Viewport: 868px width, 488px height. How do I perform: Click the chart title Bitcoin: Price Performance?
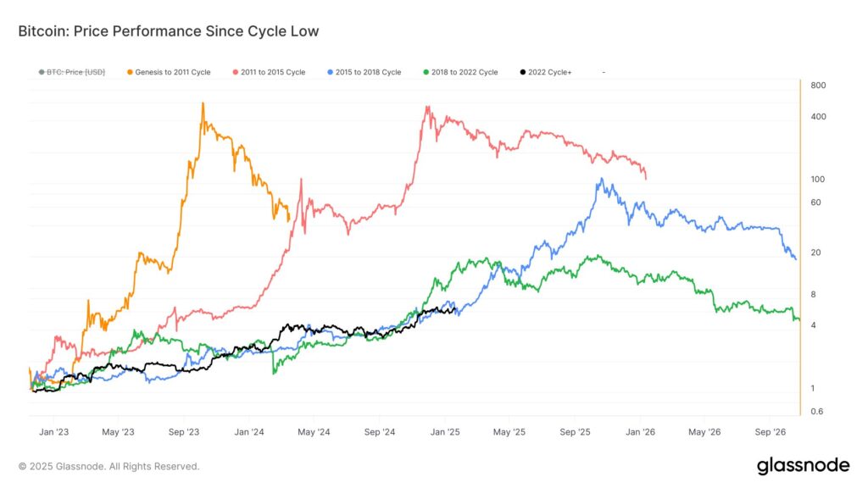[x=169, y=31]
